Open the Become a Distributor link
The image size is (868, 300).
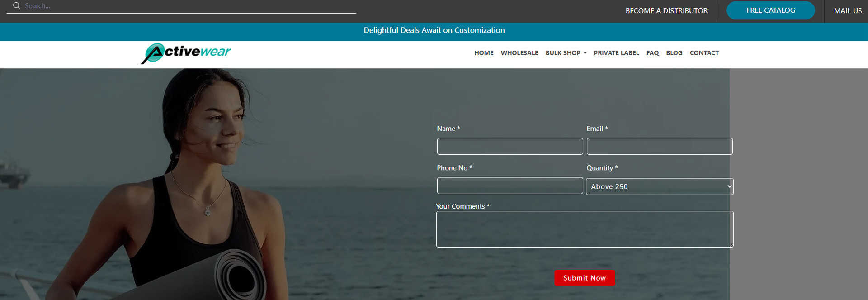click(666, 11)
